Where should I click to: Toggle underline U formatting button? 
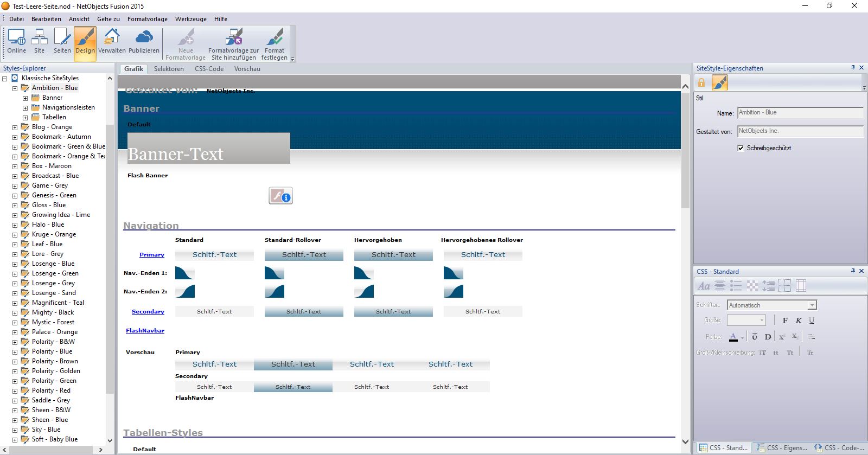point(812,321)
